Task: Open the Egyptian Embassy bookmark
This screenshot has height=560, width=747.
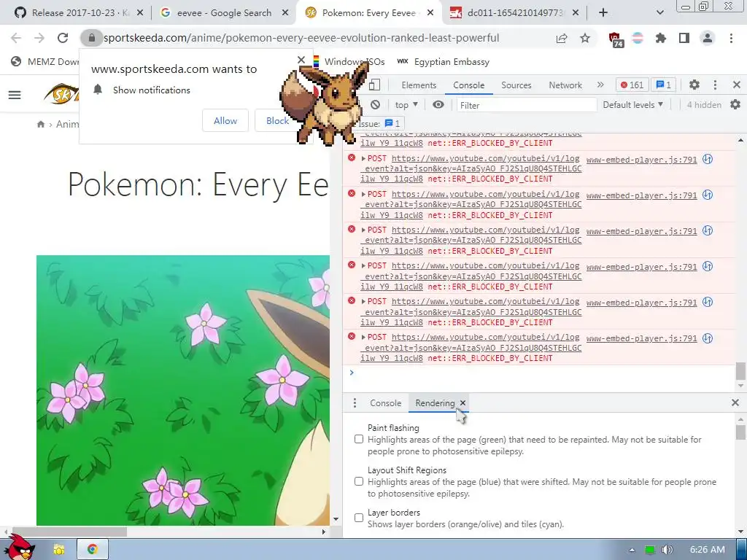Action: coord(443,61)
